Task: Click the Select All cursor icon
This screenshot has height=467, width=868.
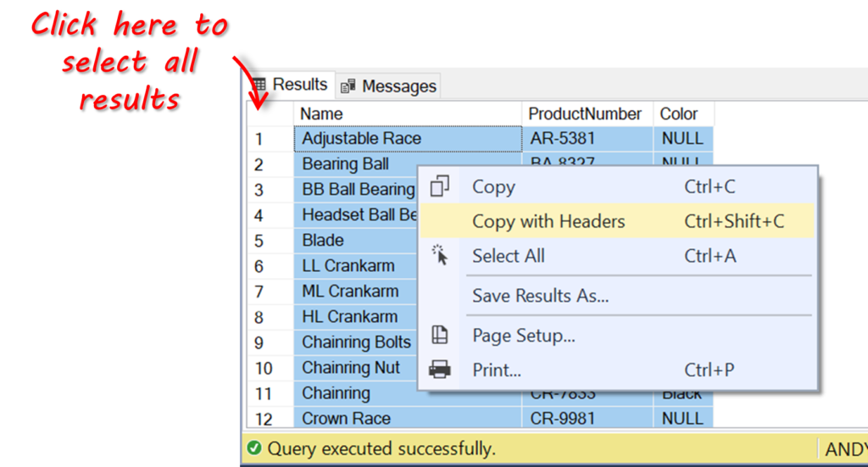Action: 439,256
